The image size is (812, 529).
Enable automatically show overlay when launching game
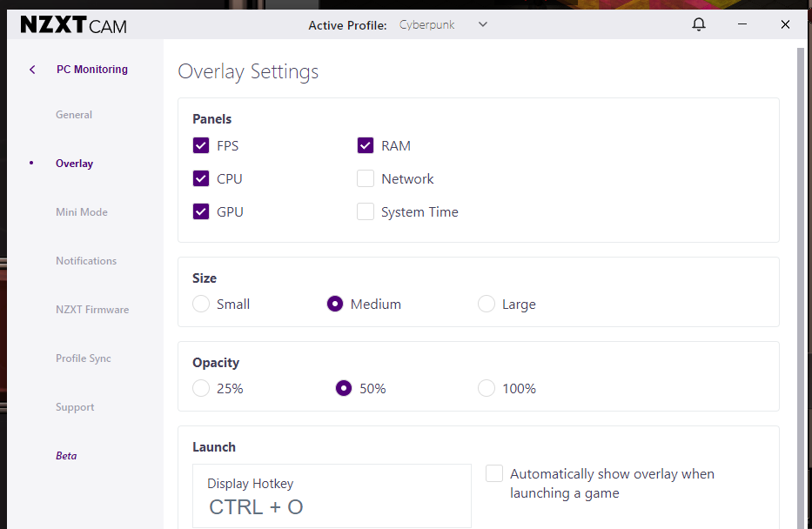click(x=494, y=474)
